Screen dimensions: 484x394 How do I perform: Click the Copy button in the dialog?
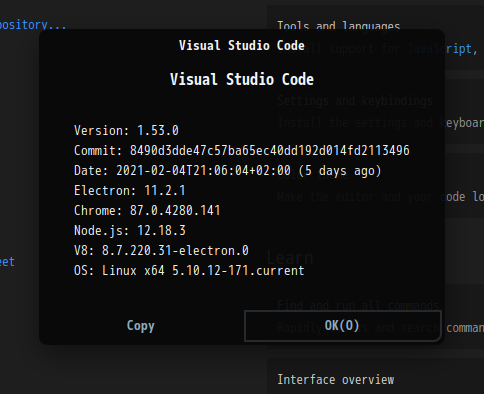(141, 326)
